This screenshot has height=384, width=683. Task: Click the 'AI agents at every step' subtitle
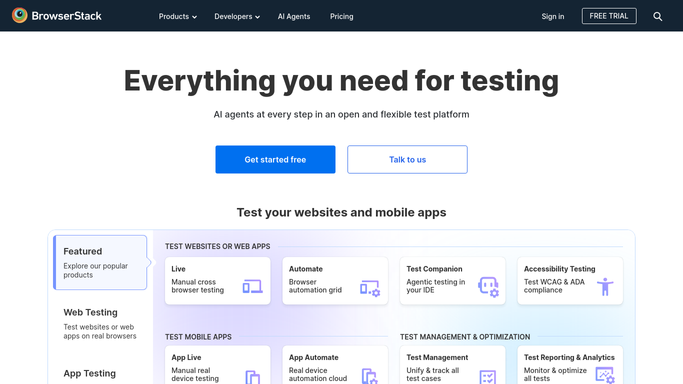click(x=342, y=115)
